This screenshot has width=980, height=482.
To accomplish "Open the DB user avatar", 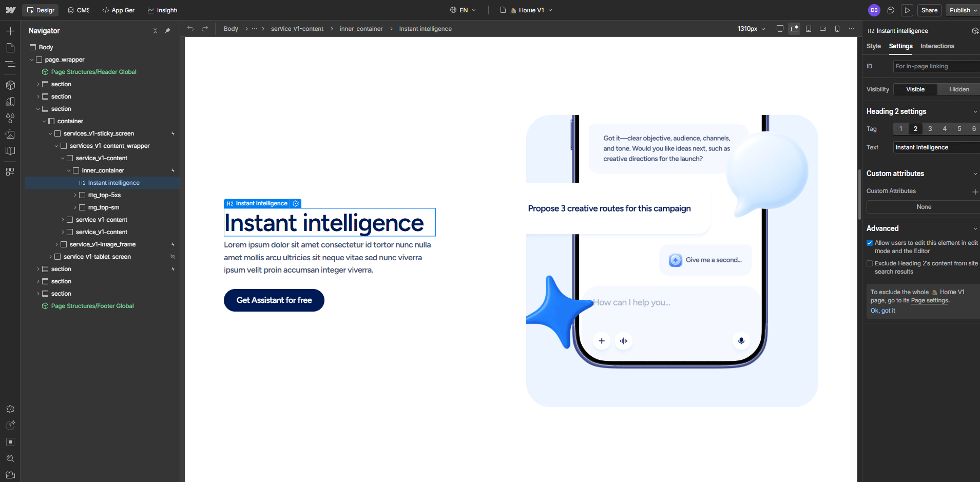I will pyautogui.click(x=874, y=10).
